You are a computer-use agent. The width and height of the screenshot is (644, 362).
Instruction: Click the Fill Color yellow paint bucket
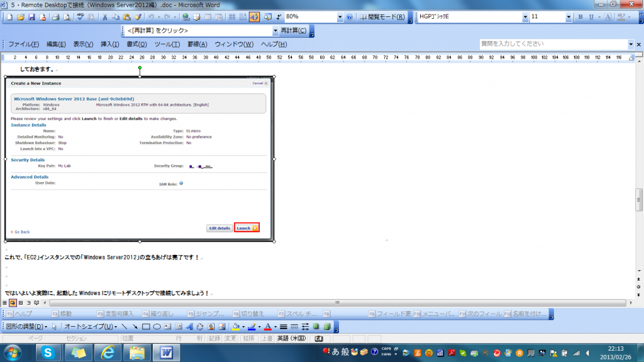tap(236, 327)
